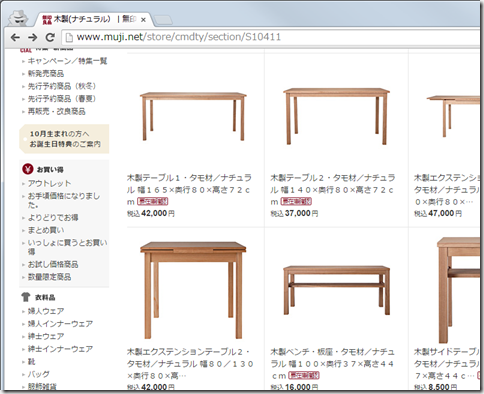Open お手頃価格になりました link
Screen dimensions: 484x394
coord(64,200)
